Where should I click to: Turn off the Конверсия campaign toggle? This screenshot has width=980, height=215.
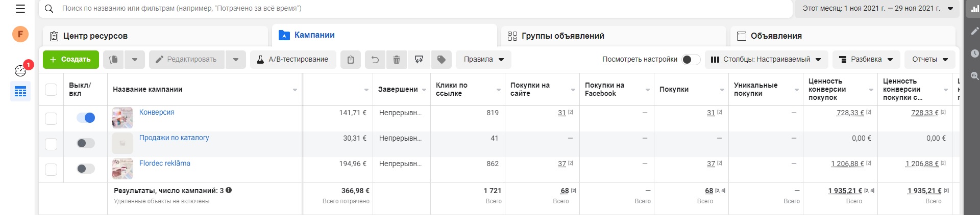(x=86, y=118)
